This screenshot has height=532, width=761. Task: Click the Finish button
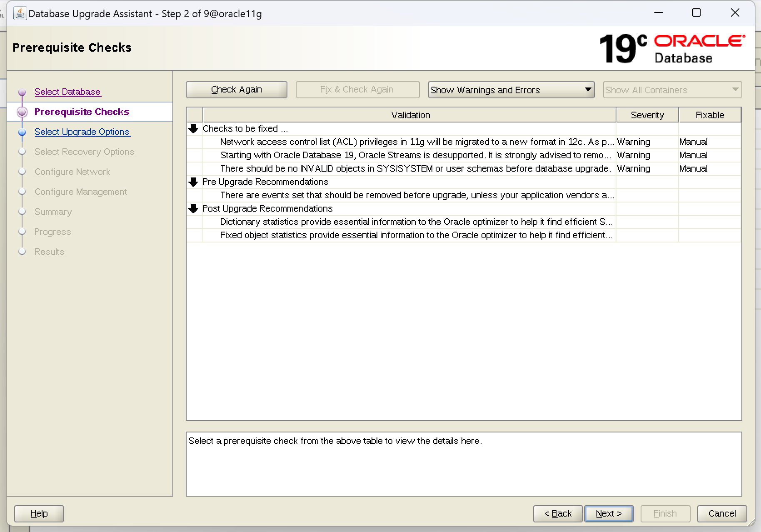coord(665,514)
